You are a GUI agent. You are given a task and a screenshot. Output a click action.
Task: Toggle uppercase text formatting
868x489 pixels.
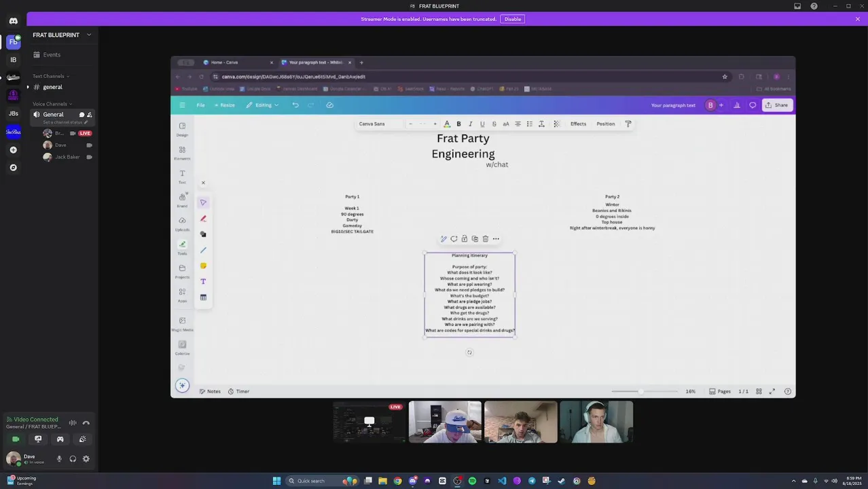pos(506,124)
